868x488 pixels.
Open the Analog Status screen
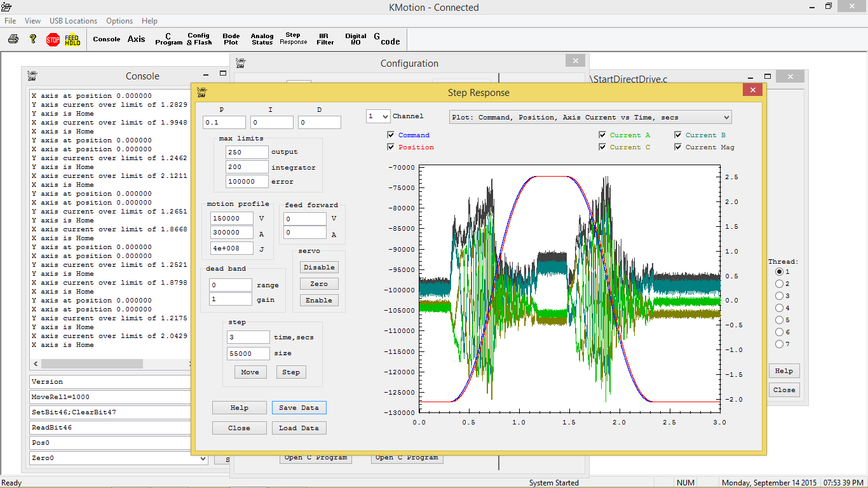262,39
